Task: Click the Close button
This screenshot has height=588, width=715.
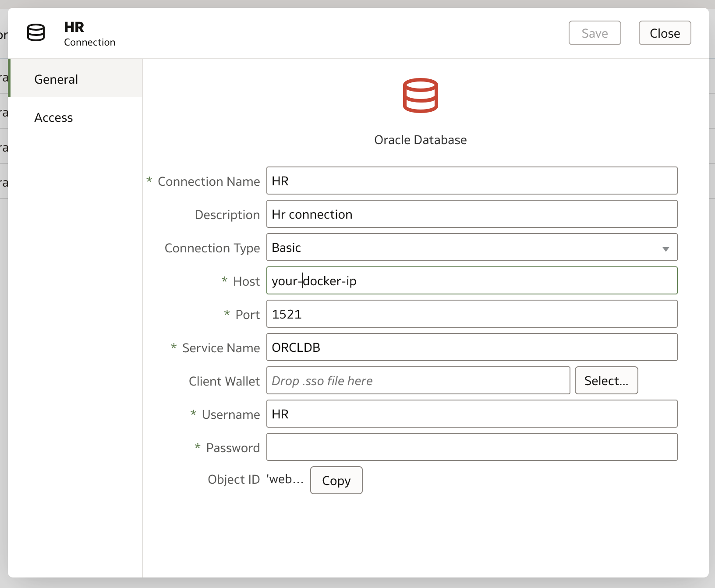Action: (664, 33)
